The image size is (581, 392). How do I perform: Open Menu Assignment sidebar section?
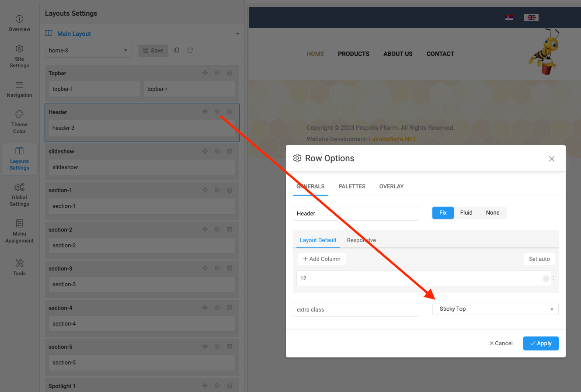point(19,231)
